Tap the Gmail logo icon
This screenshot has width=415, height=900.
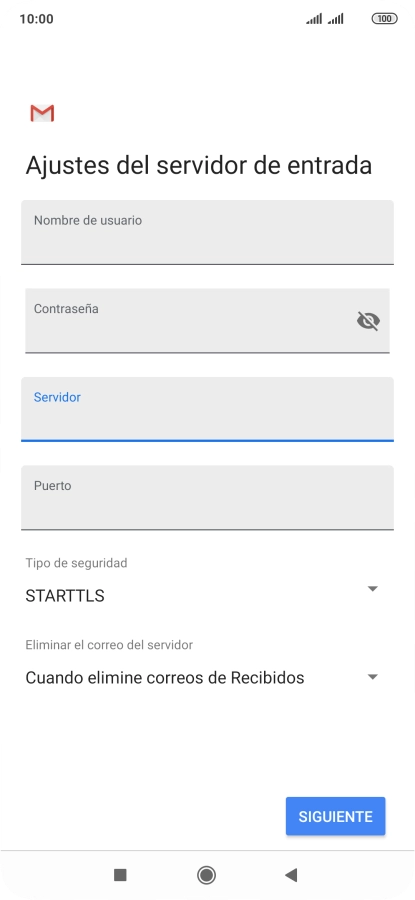(42, 113)
